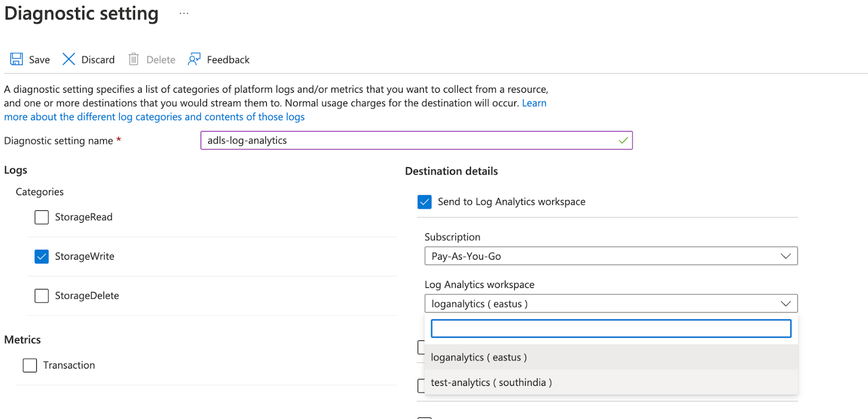Click the Diagnostic setting name input field

tap(407, 140)
